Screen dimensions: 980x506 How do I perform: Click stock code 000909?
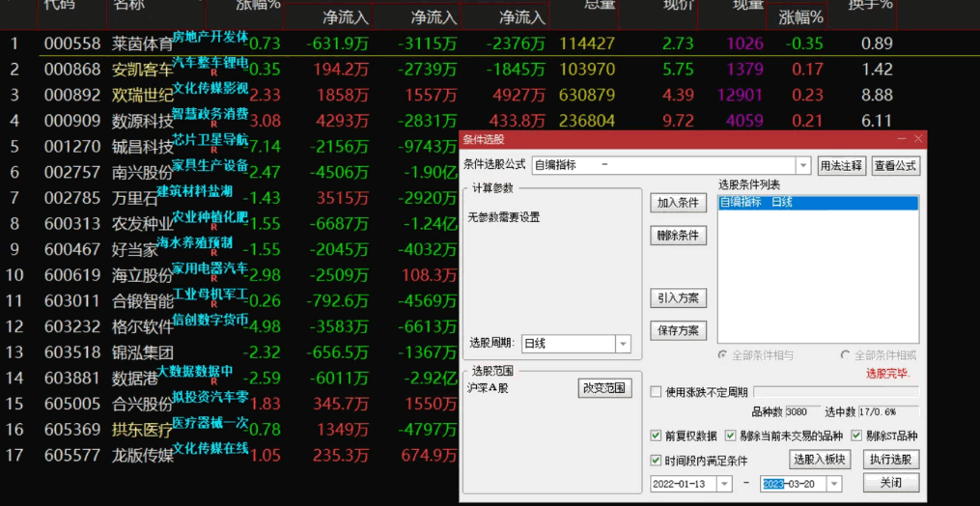tap(71, 121)
